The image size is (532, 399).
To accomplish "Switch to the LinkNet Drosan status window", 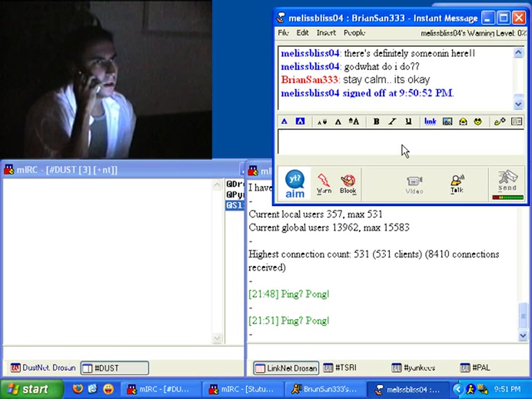I will pyautogui.click(x=286, y=368).
